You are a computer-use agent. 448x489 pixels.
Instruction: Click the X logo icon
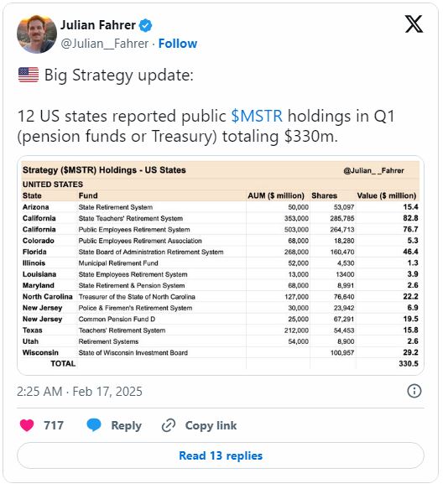[x=414, y=24]
